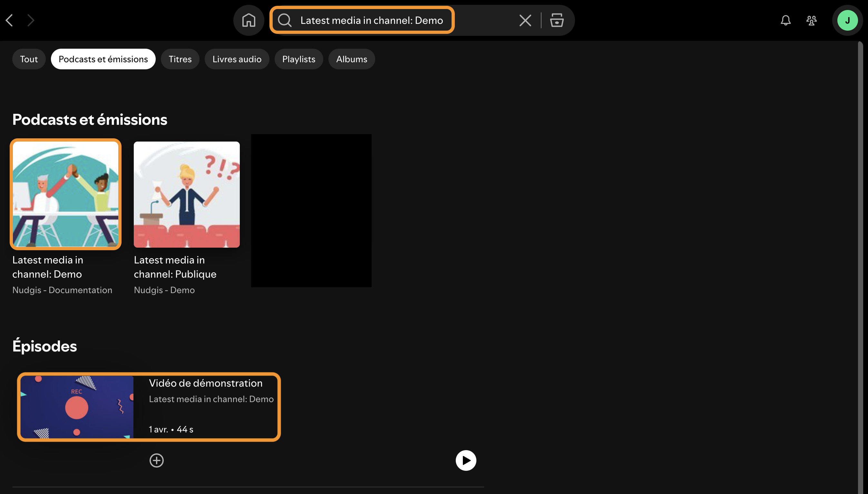Play the Vidéo de démonstration episode
The height and width of the screenshot is (494, 868).
466,460
